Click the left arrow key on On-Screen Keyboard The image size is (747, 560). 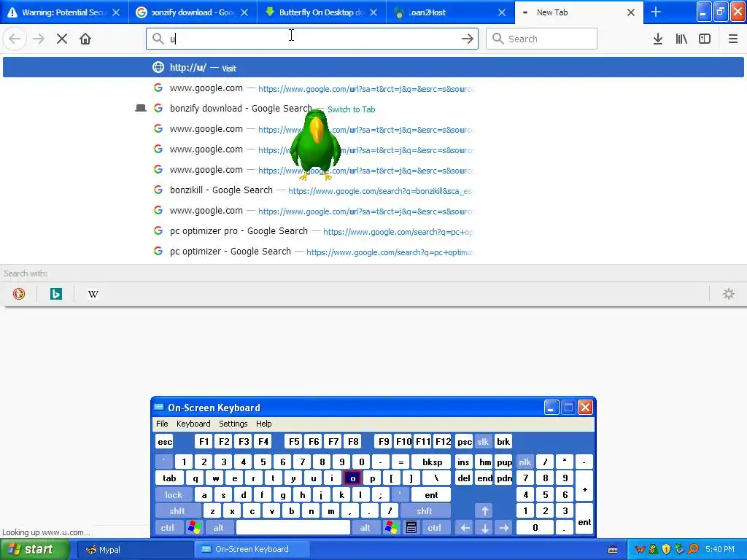465,528
